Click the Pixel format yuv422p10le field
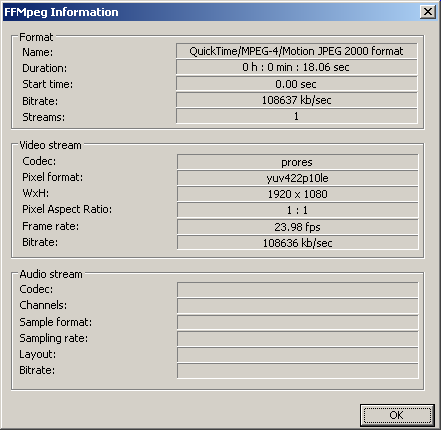The height and width of the screenshot is (430, 441). coord(297,178)
